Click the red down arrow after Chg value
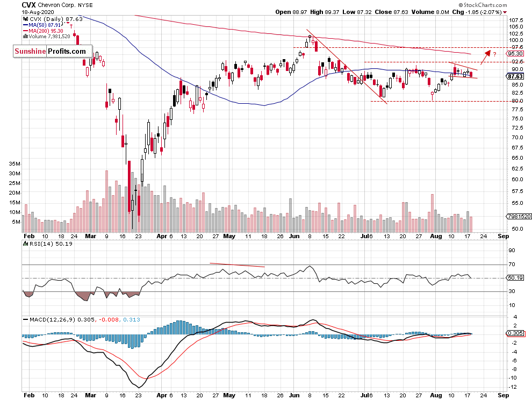Screen dimensions: 532x400 505,12
